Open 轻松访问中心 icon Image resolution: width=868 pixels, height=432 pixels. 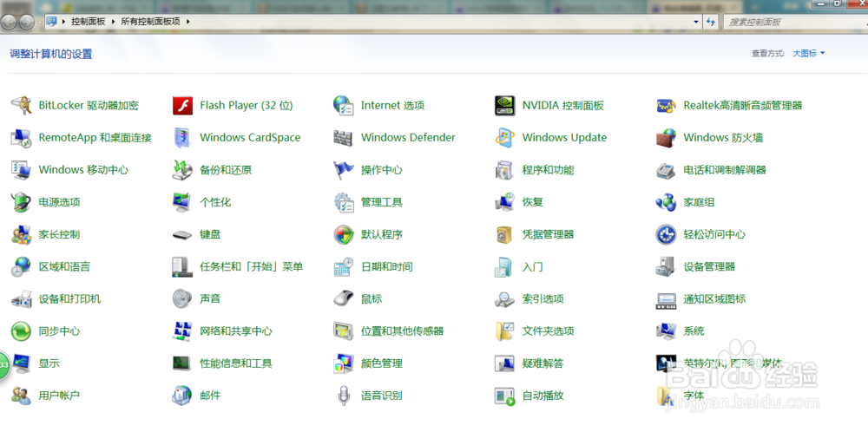[666, 234]
